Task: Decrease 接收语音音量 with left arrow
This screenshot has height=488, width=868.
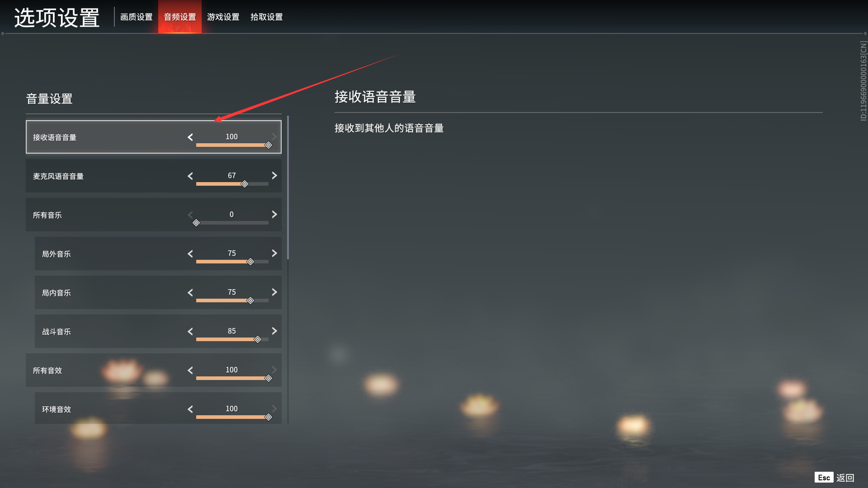Action: [190, 137]
